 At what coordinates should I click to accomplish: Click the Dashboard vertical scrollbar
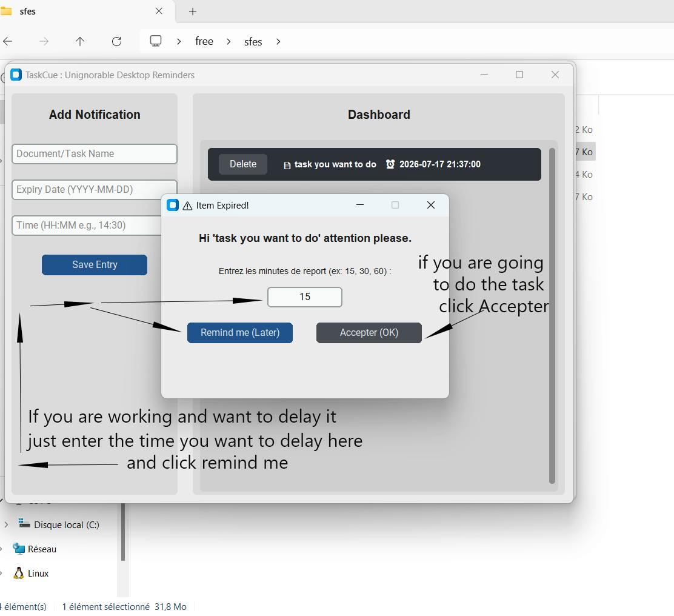pyautogui.click(x=552, y=316)
